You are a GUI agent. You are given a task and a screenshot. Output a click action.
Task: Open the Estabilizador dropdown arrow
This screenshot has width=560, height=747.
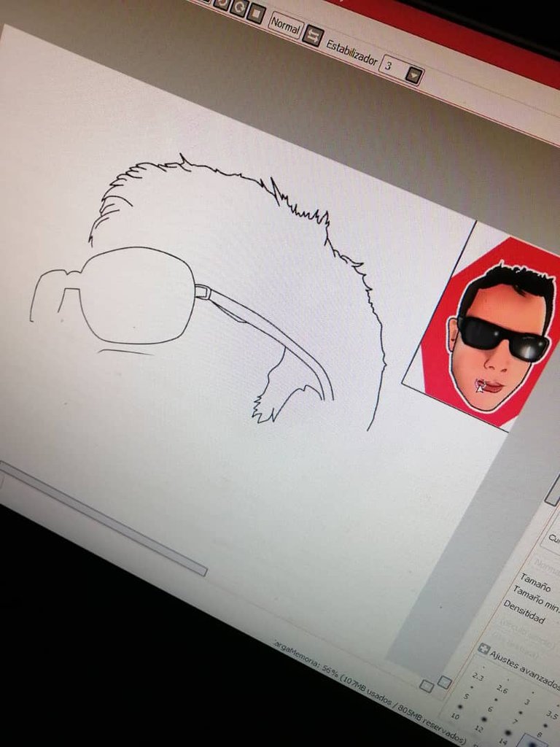point(414,75)
